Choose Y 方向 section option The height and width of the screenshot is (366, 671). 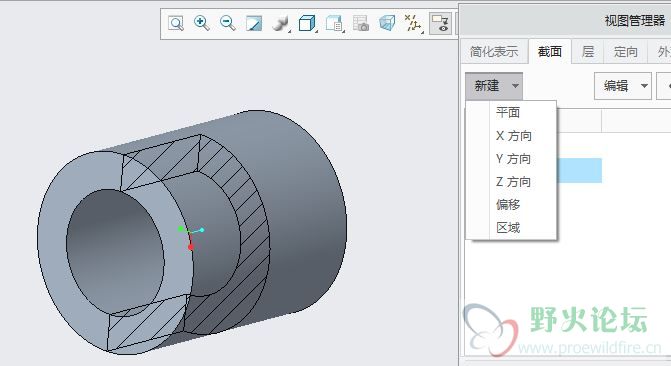tap(512, 159)
